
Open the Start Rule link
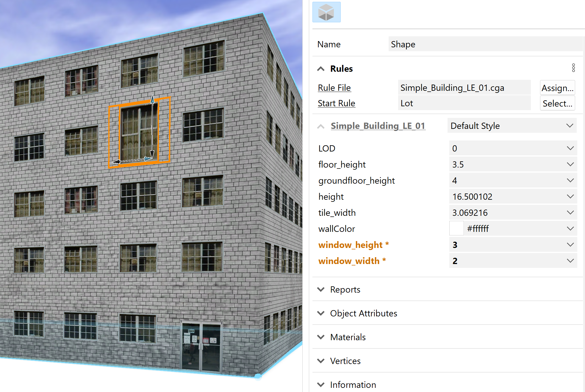336,103
